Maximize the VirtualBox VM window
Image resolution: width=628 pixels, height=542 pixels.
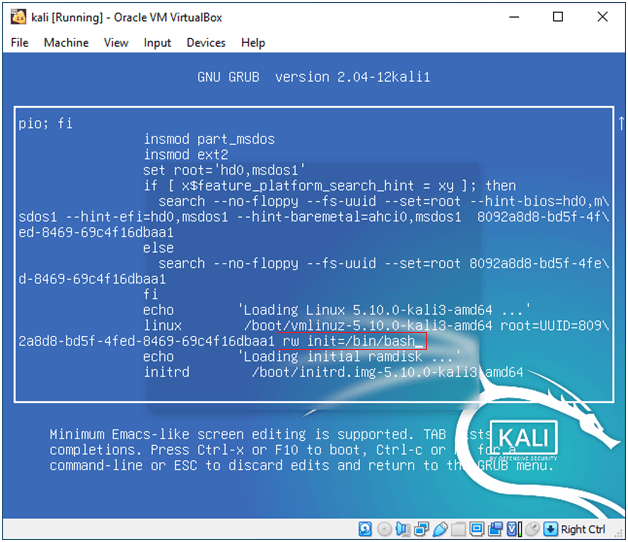coord(557,17)
